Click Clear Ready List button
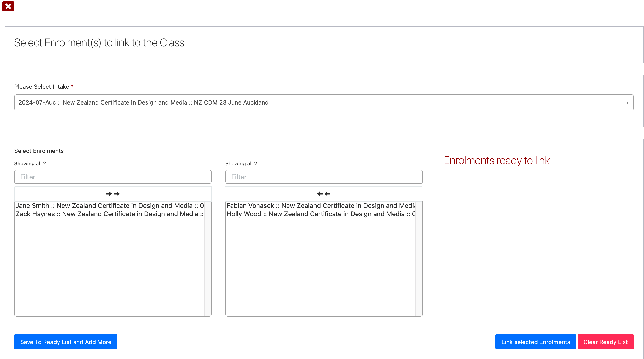This screenshot has width=644, height=359. 606,342
